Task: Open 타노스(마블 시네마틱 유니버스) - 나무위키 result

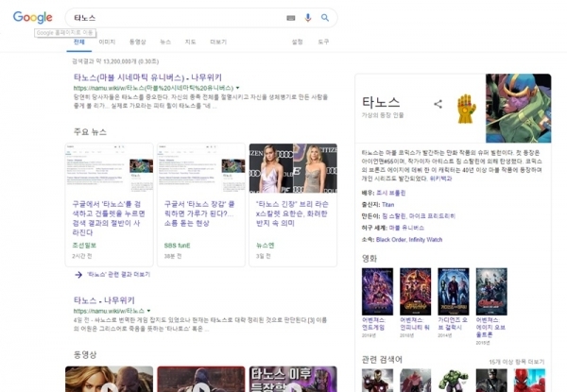Action: [x=147, y=77]
